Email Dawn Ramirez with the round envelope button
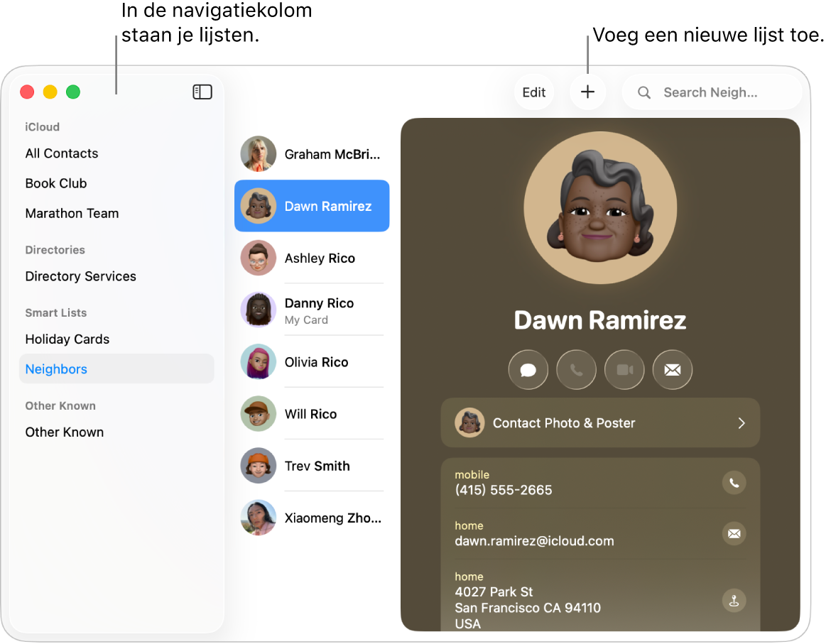Screen dimensions: 831x644 tap(673, 370)
